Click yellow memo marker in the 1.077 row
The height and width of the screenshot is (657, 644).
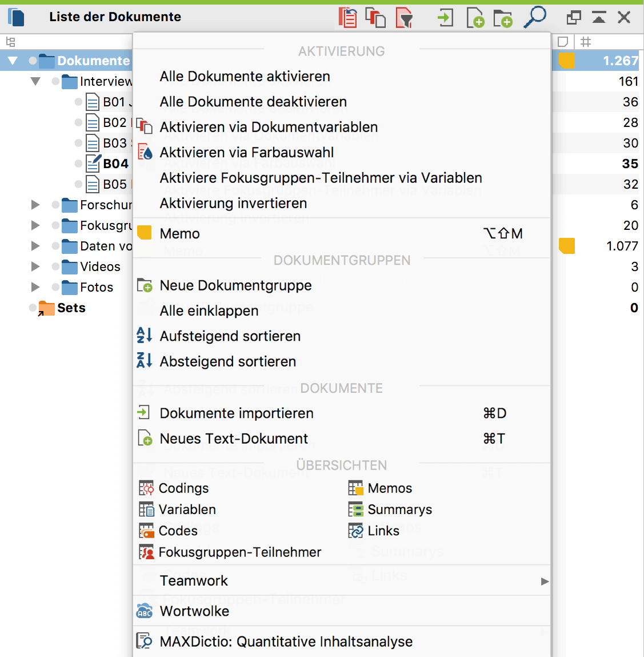coord(567,246)
